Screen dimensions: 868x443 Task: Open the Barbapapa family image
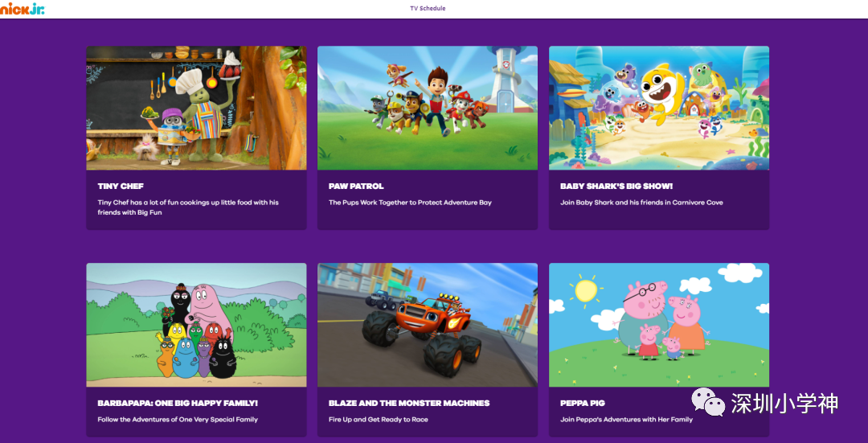[196, 325]
